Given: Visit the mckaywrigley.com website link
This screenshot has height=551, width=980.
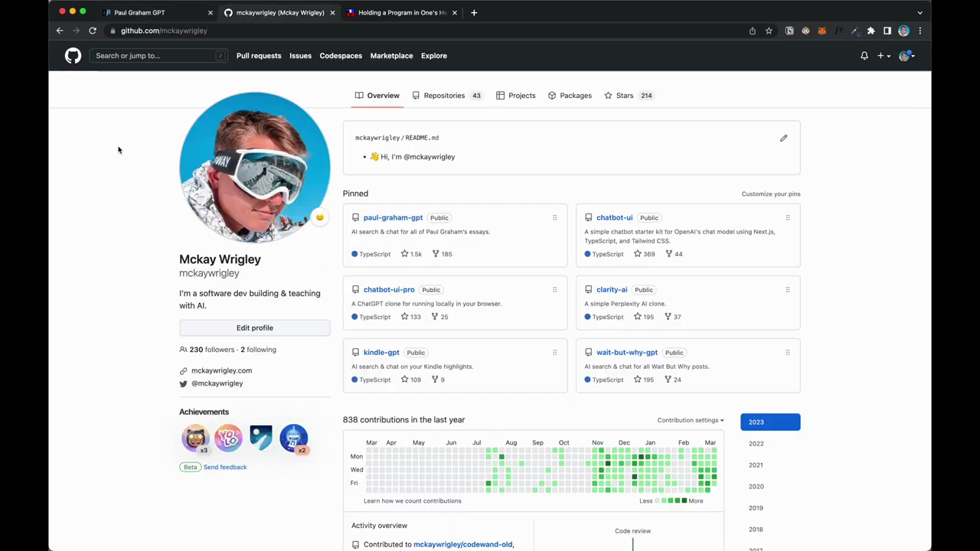Looking at the screenshot, I should pyautogui.click(x=221, y=371).
